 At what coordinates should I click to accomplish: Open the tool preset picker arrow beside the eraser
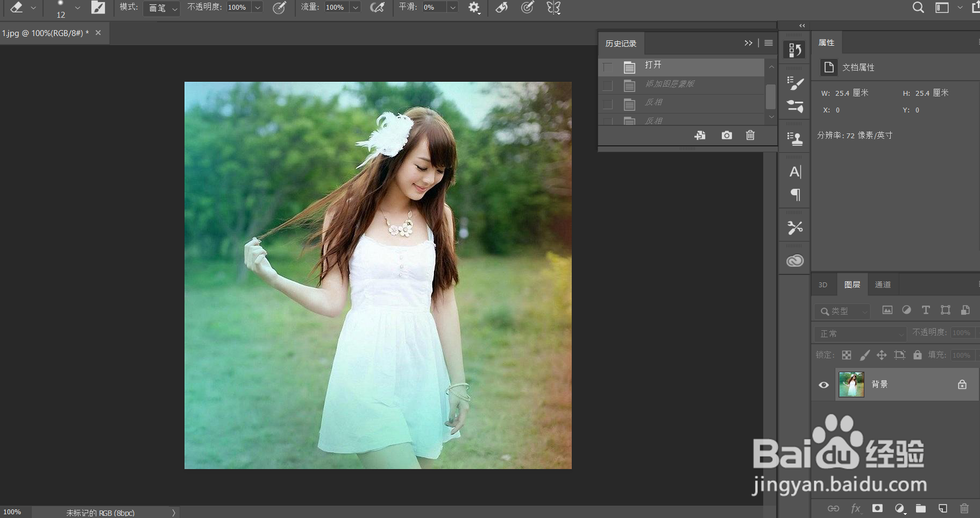click(33, 8)
